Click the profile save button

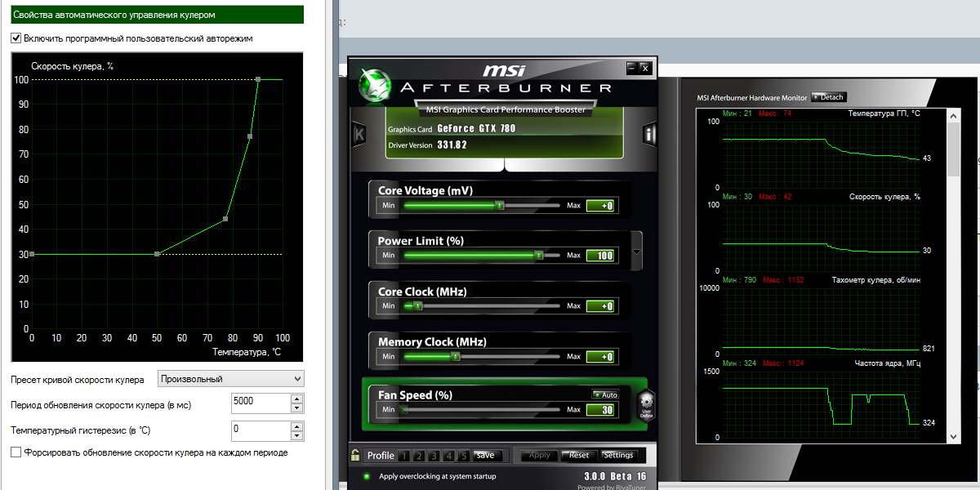(x=486, y=456)
